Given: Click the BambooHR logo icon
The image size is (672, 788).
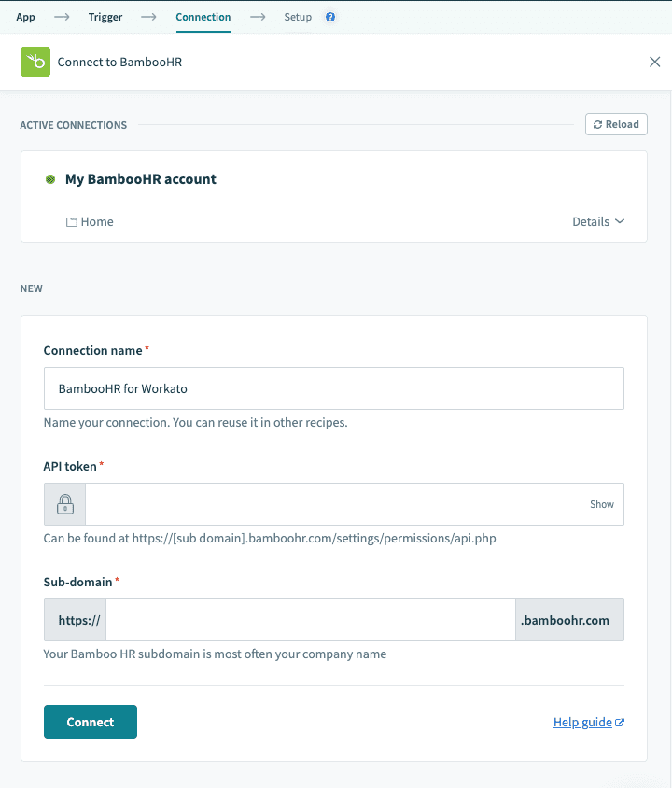Looking at the screenshot, I should tap(35, 62).
